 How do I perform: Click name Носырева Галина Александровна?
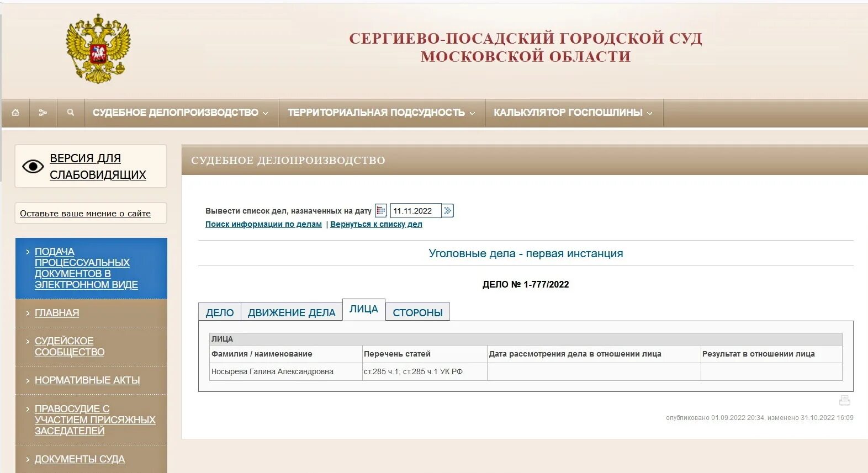tap(272, 371)
